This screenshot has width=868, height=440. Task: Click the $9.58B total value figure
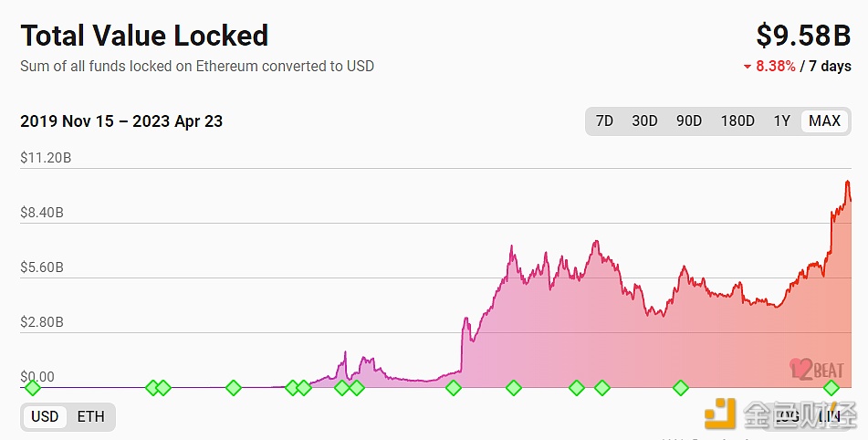pos(803,36)
